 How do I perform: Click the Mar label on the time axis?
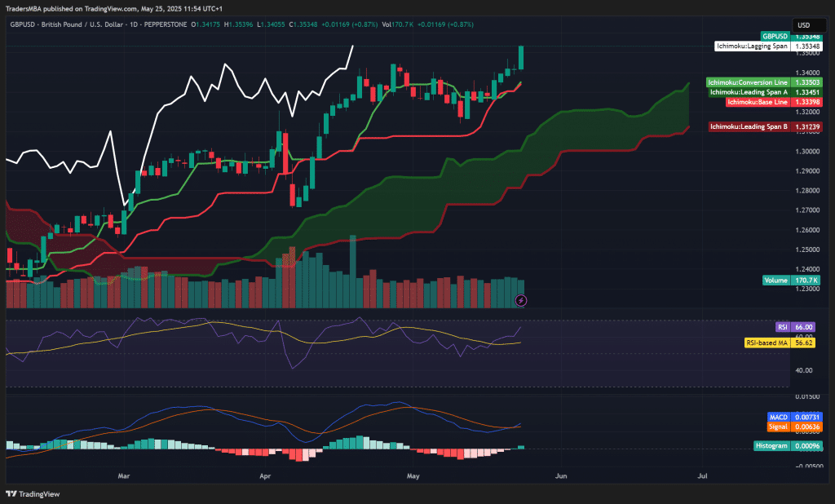pyautogui.click(x=124, y=474)
